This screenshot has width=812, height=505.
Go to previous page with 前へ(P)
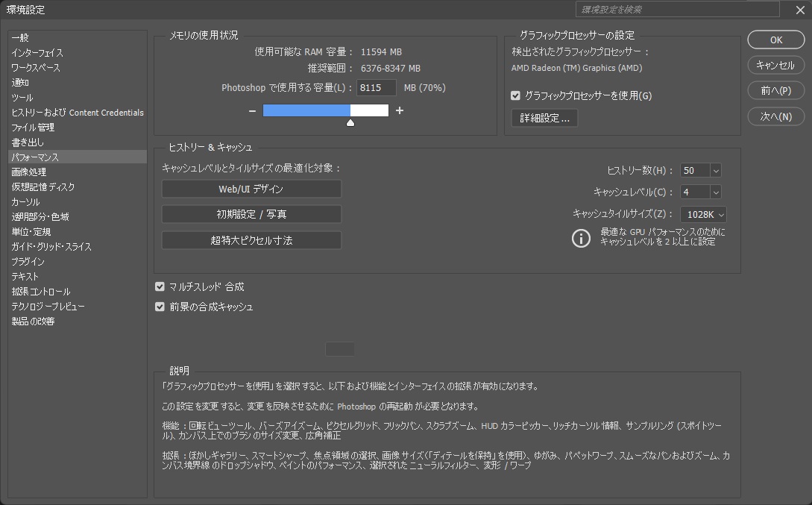pyautogui.click(x=775, y=91)
